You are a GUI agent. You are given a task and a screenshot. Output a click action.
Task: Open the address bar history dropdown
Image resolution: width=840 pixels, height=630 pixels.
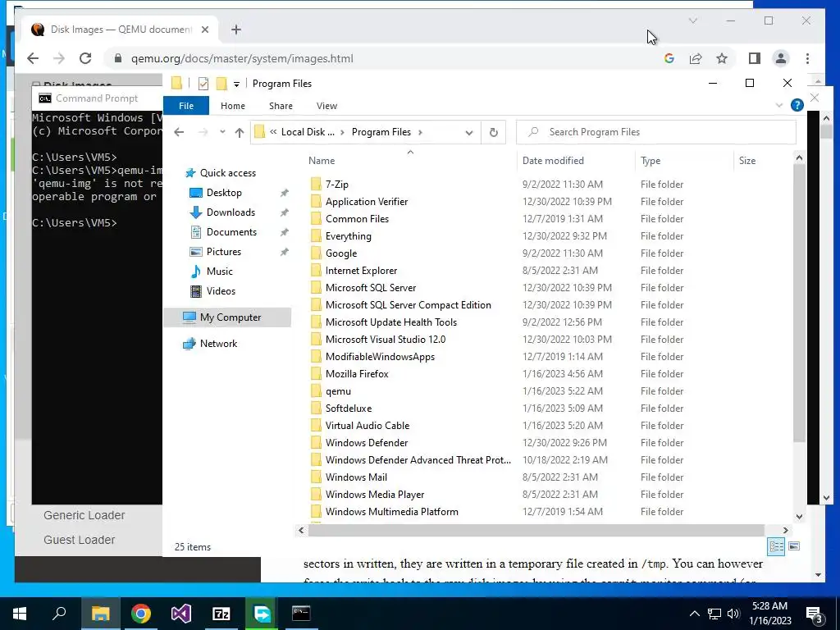[468, 133]
